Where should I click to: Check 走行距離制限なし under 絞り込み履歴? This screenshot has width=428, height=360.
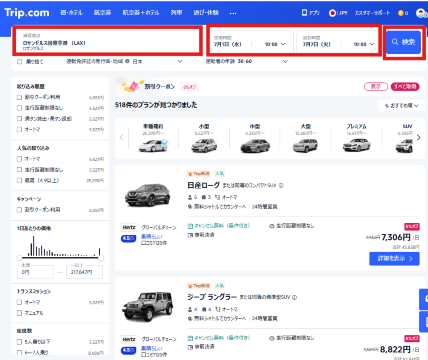click(20, 108)
